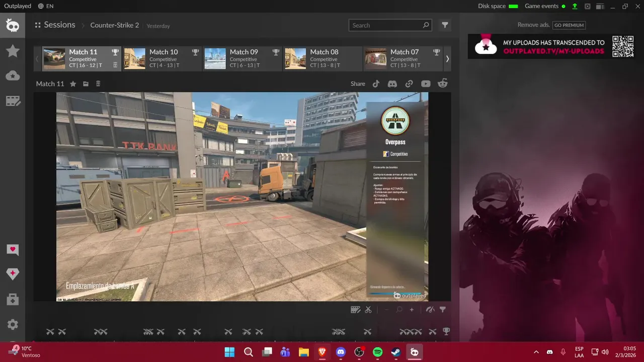The width and height of the screenshot is (644, 362).
Task: Toggle playback speed gauge icon
Action: pos(430,310)
